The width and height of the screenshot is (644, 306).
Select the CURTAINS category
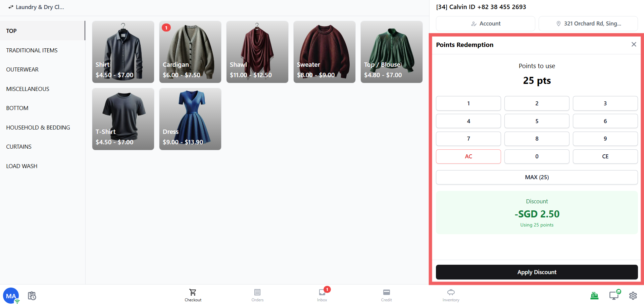42,147
